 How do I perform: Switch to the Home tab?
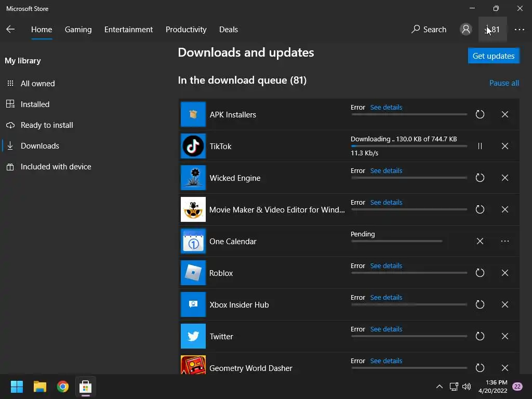point(42,30)
